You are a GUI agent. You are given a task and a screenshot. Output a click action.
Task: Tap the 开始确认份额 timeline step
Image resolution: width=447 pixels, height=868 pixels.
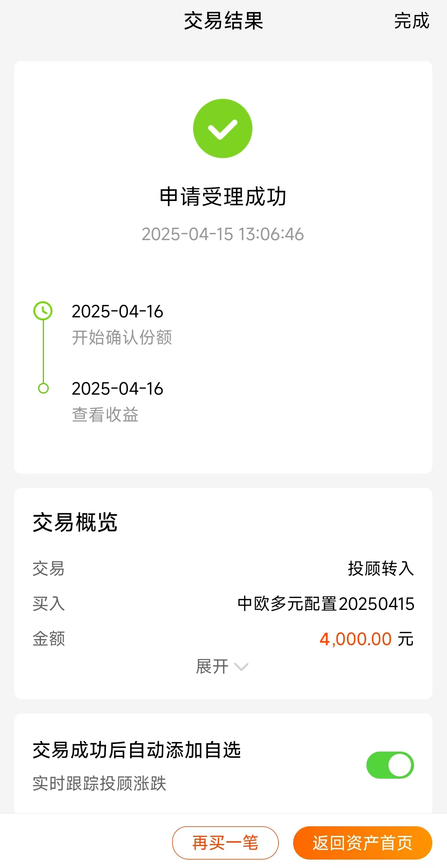click(122, 337)
